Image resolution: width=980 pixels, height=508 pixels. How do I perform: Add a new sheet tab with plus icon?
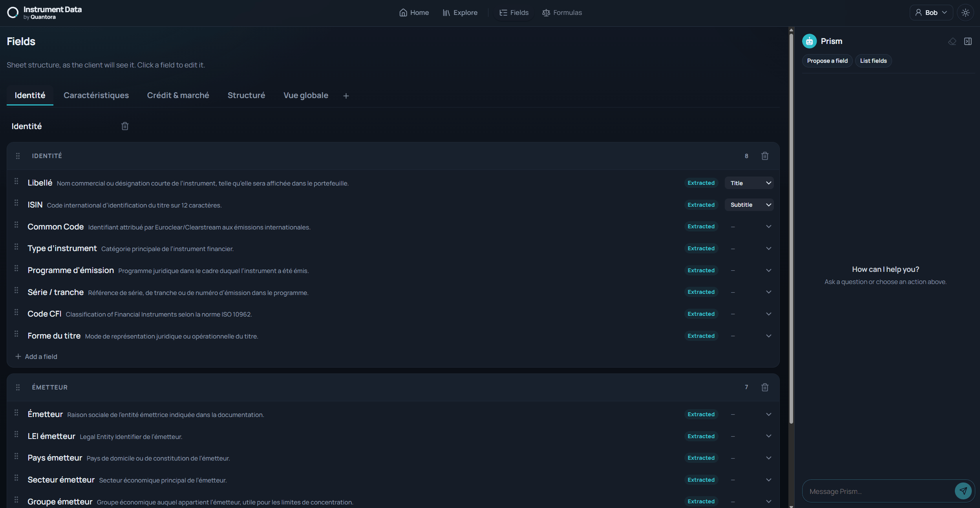(346, 96)
